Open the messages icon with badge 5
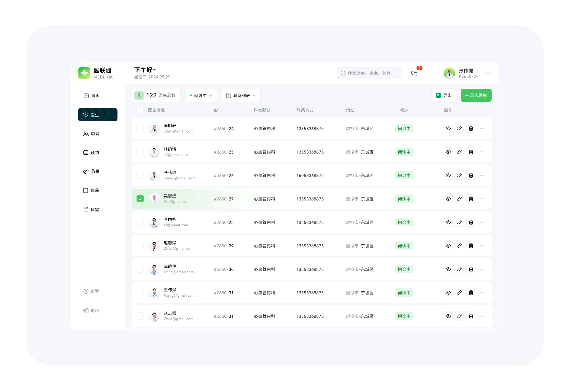 pyautogui.click(x=414, y=73)
